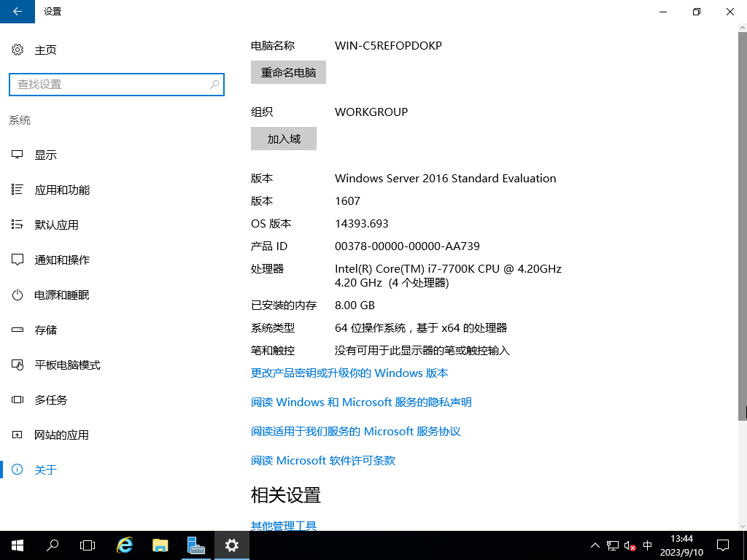Viewport: 747px width, 560px height.
Task: Minimize the 设置 window
Action: [663, 12]
